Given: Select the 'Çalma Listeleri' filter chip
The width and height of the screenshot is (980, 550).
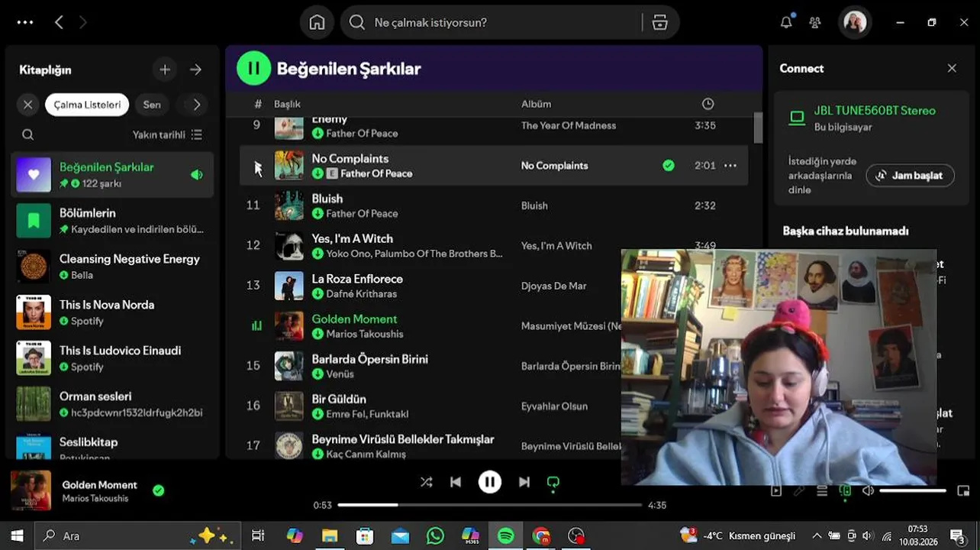Looking at the screenshot, I should click(87, 105).
